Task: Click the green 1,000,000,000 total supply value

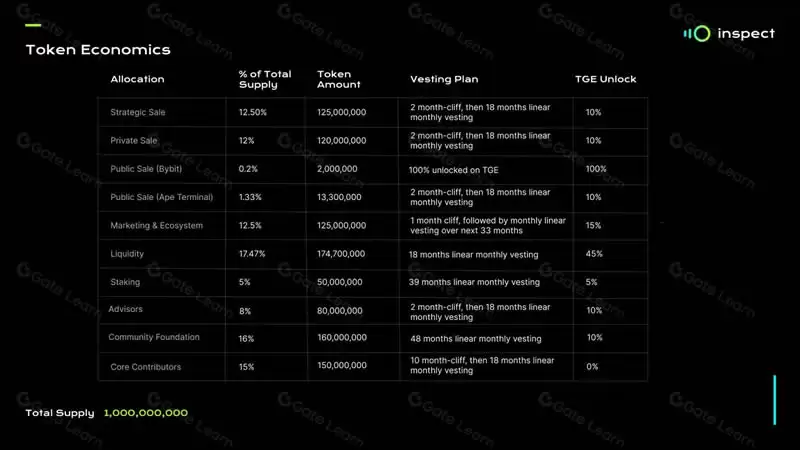Action: 146,413
